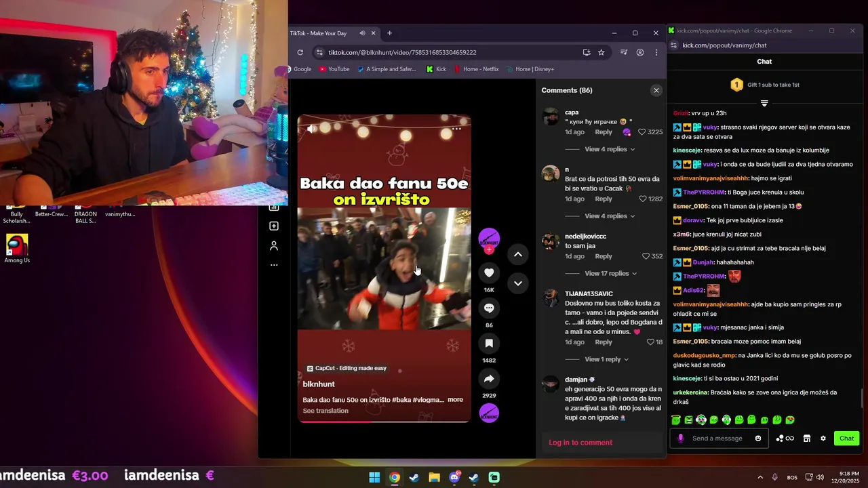Expand View 4 replies under capa's comment
Screen dimensions: 868x488
pyautogui.click(x=610, y=149)
